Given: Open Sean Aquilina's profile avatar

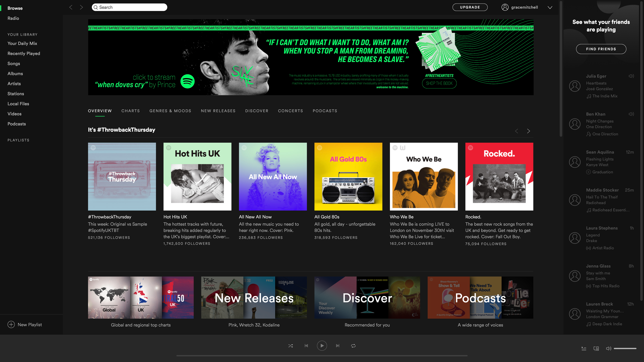Looking at the screenshot, I should [x=575, y=162].
